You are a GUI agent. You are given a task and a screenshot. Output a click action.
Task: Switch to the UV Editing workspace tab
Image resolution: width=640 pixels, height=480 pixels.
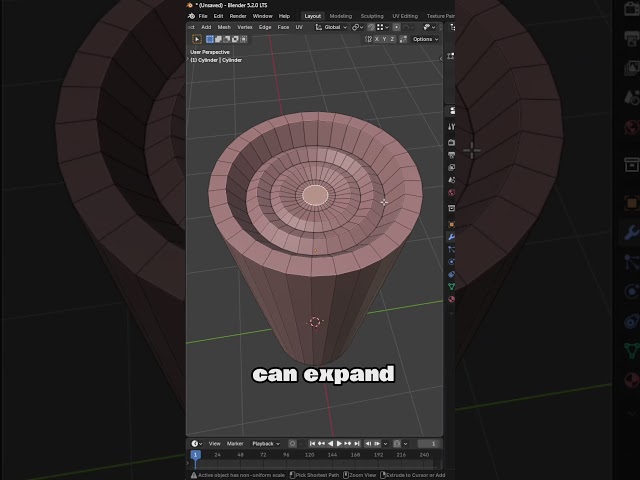pyautogui.click(x=405, y=16)
